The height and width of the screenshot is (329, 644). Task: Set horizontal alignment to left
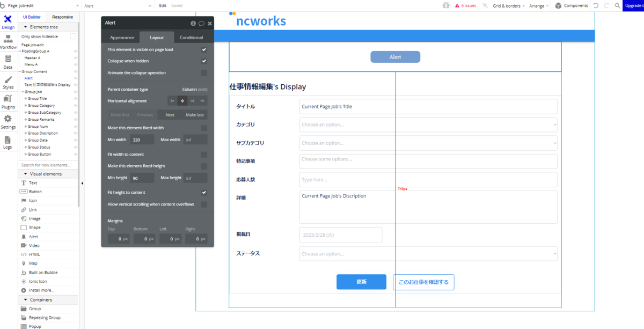[x=172, y=101]
